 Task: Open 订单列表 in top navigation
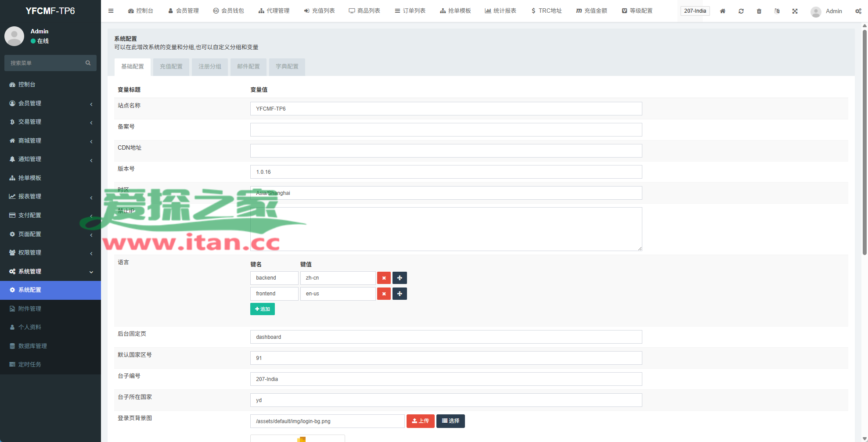click(410, 11)
